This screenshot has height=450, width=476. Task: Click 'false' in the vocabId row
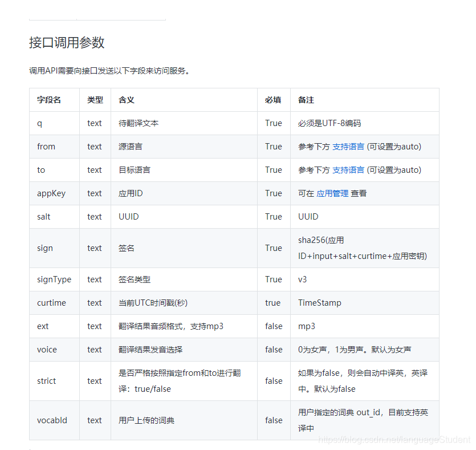click(x=274, y=420)
